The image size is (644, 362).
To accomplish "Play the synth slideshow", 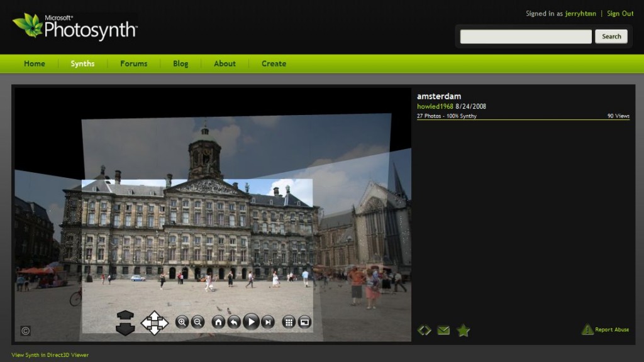I will point(251,322).
